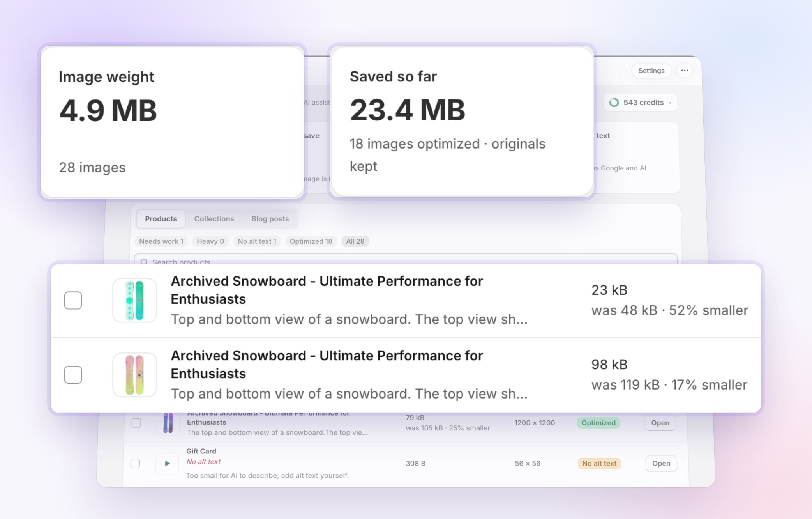The height and width of the screenshot is (519, 812).
Task: Filter by Optimized 18
Action: 311,241
